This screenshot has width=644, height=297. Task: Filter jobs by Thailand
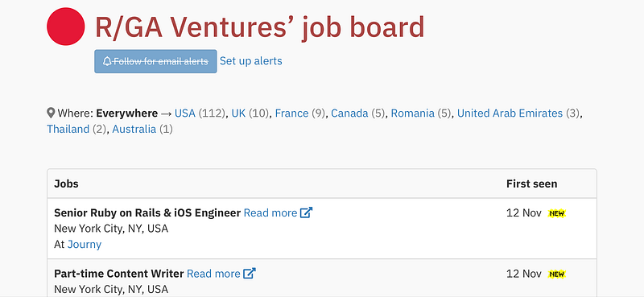click(68, 130)
